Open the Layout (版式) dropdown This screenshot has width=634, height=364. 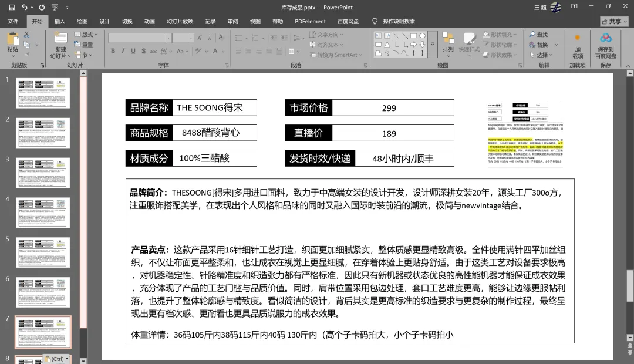(x=86, y=35)
